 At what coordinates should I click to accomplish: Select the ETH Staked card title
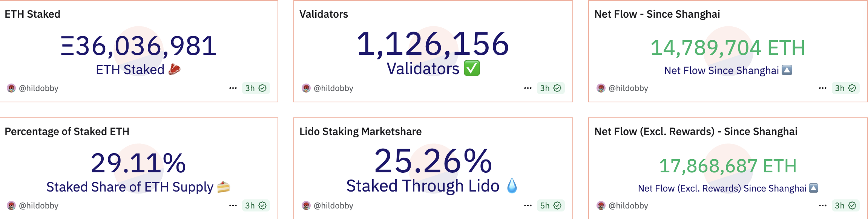[32, 14]
